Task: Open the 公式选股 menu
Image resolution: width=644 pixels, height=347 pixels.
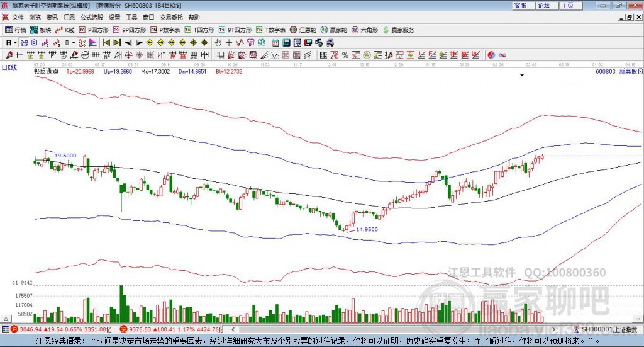Action: [92, 17]
